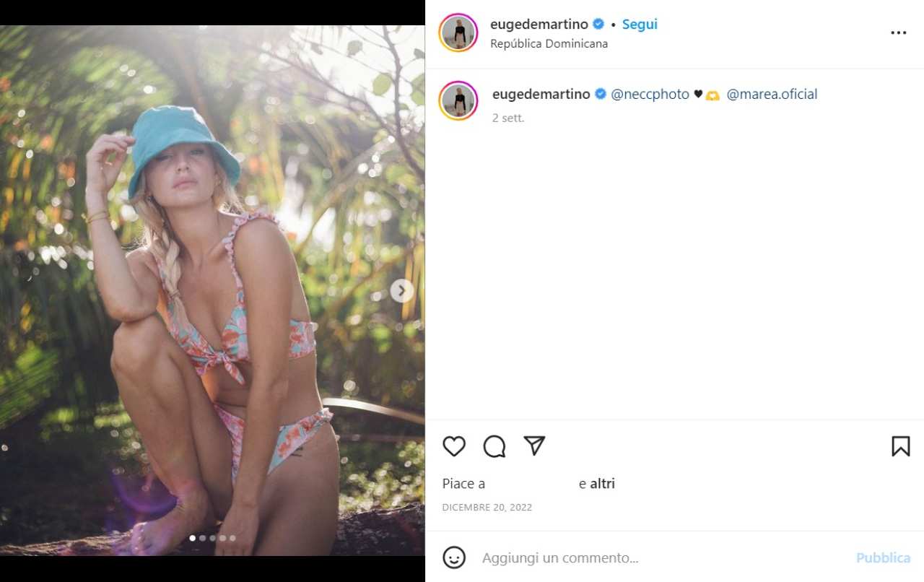Viewport: 924px width, 582px height.
Task: Follow the account by clicking Segui
Action: coord(640,25)
